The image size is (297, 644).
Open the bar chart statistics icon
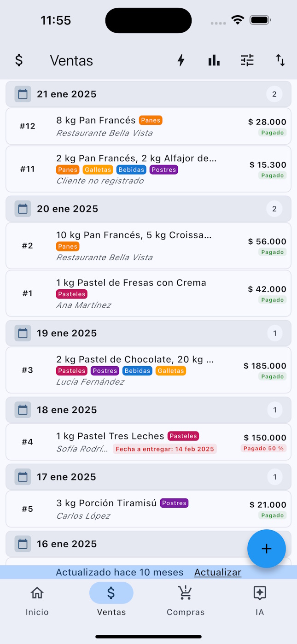pyautogui.click(x=214, y=60)
